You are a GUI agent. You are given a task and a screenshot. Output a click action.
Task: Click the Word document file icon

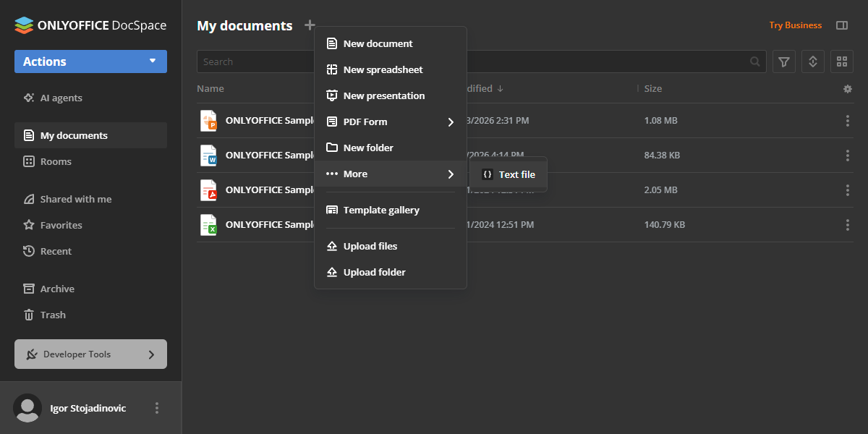tap(208, 156)
